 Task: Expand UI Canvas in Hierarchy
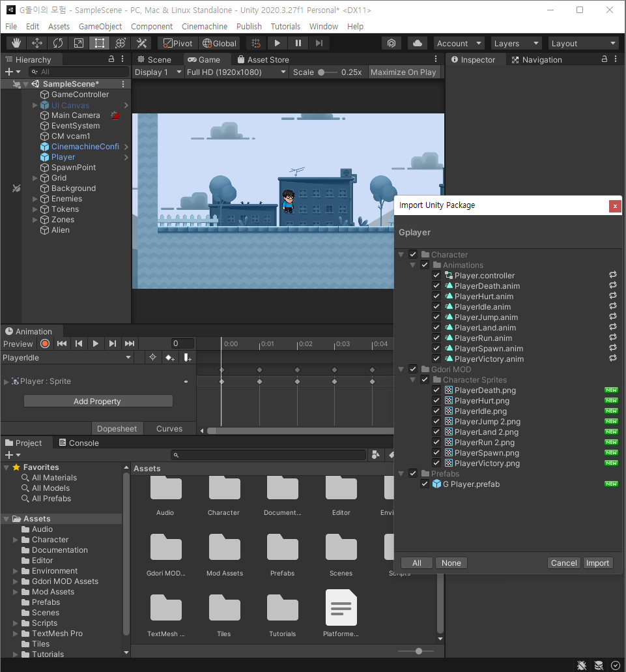tap(35, 105)
